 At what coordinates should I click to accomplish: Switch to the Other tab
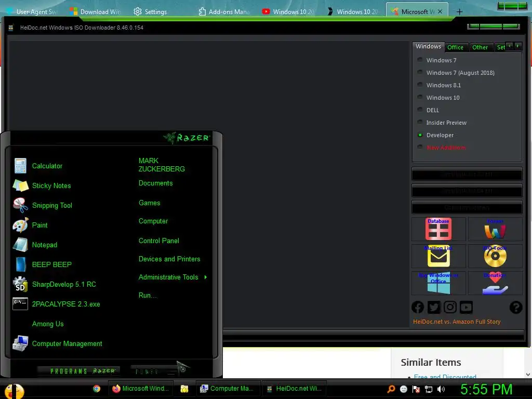[480, 47]
